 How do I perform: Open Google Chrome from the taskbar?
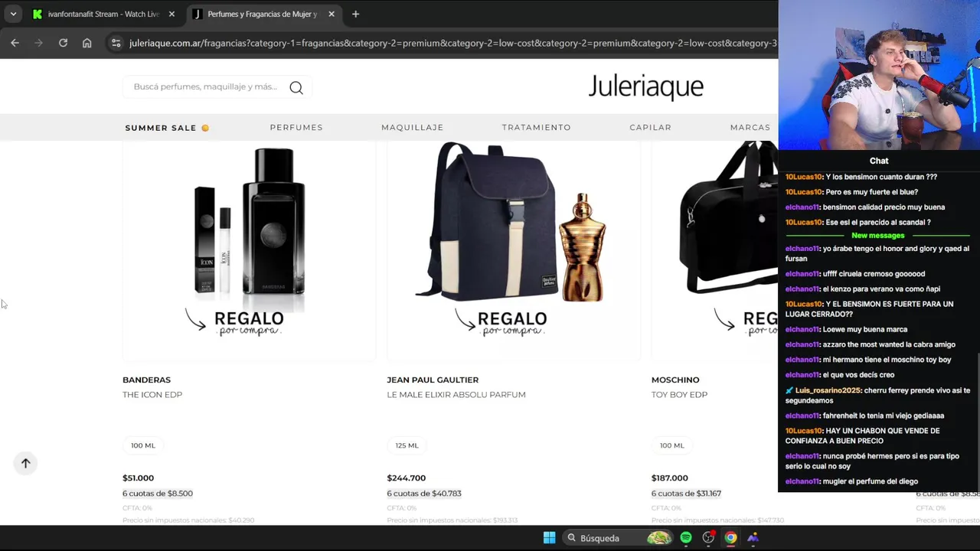click(x=730, y=538)
